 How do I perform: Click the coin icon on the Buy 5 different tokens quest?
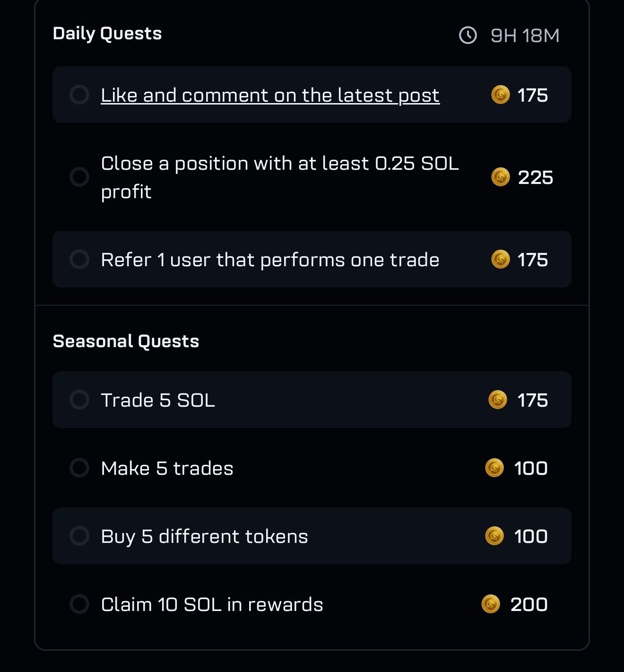pos(494,536)
